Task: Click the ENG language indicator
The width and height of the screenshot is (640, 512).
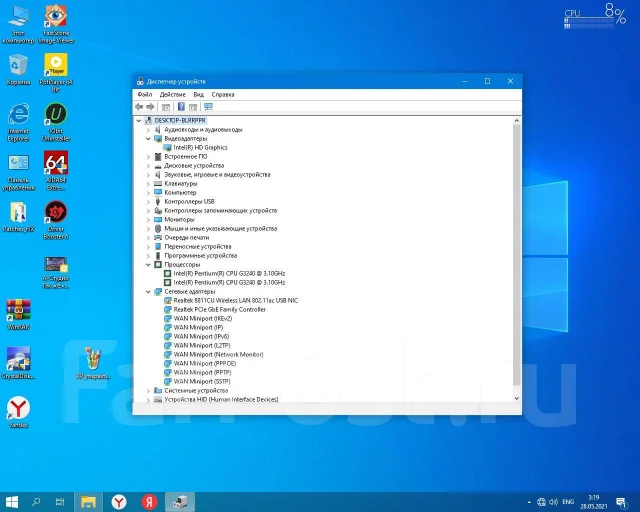Action: 568,502
